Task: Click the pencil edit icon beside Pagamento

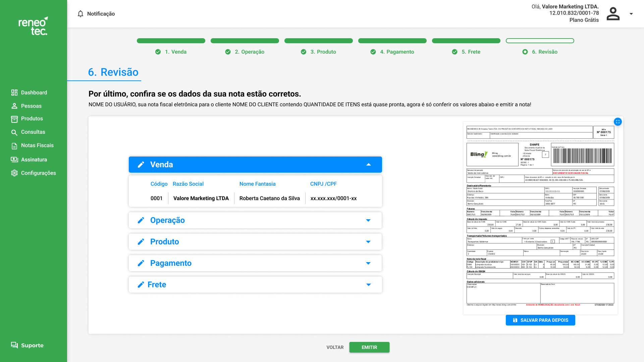Action: [x=141, y=263]
